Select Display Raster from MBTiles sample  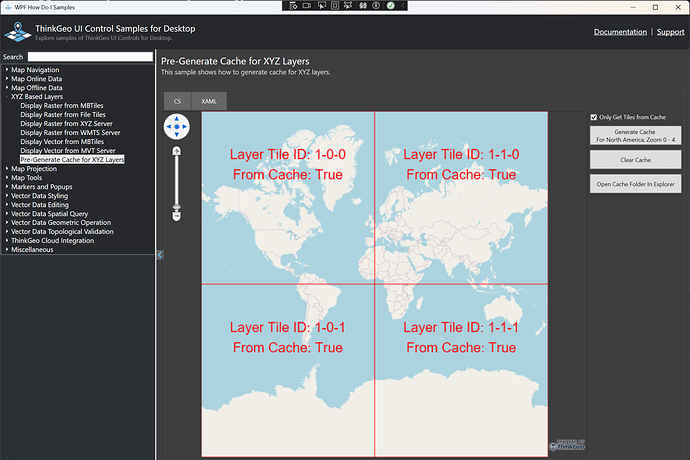[62, 106]
